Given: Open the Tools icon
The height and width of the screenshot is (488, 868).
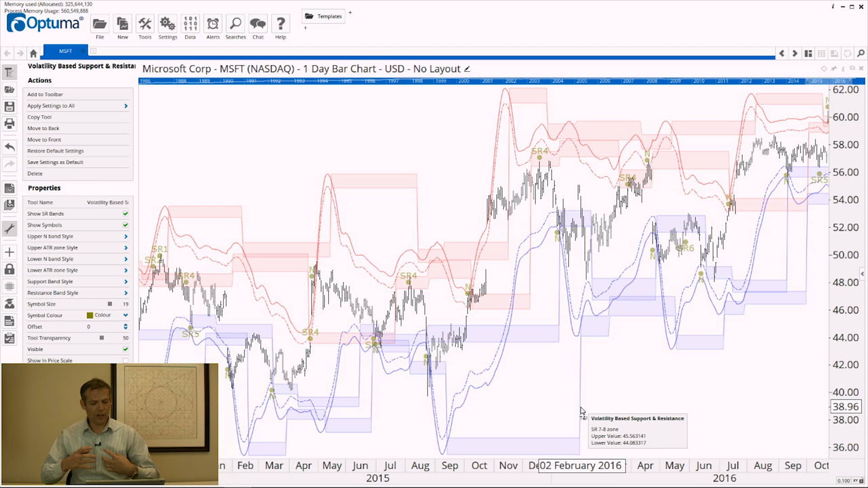Looking at the screenshot, I should coord(145,24).
